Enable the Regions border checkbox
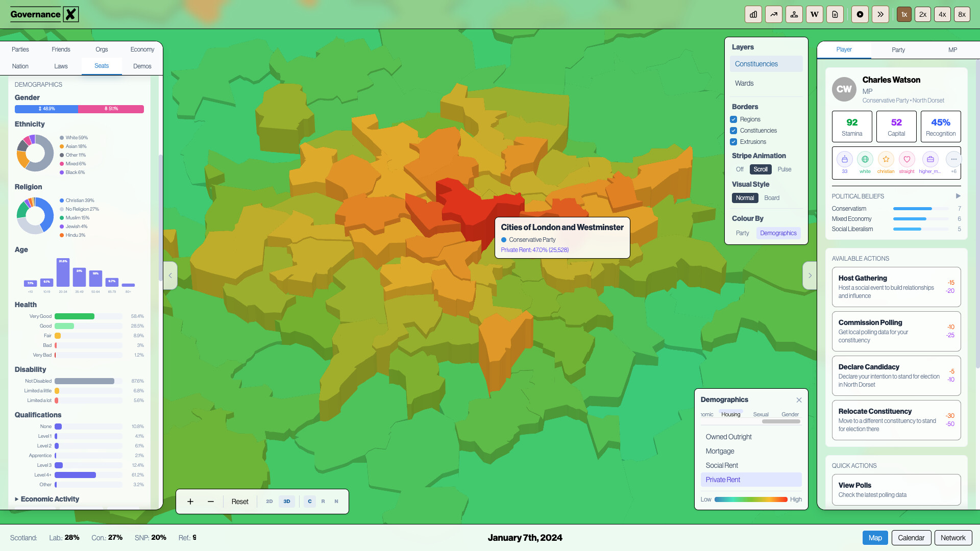Image resolution: width=980 pixels, height=551 pixels. (733, 119)
